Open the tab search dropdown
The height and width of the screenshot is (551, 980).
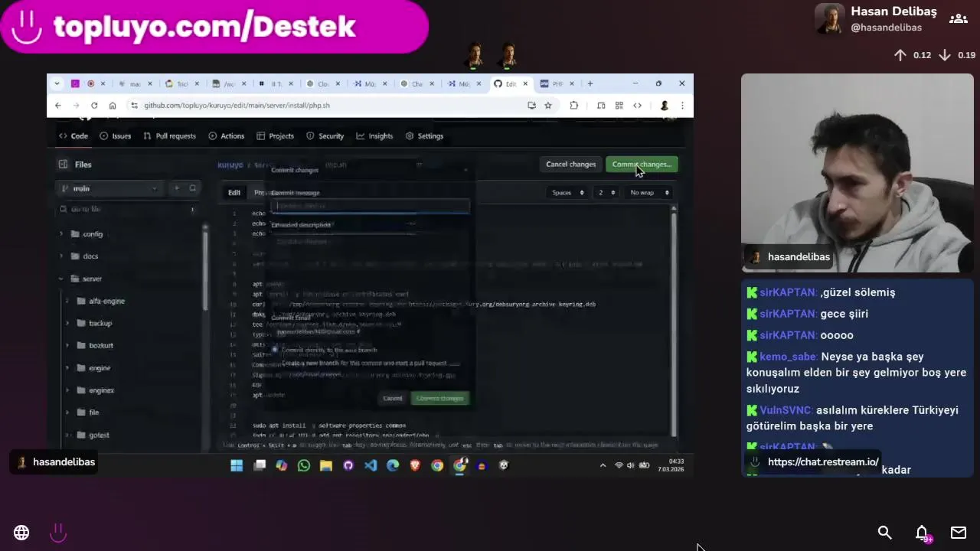(x=57, y=83)
